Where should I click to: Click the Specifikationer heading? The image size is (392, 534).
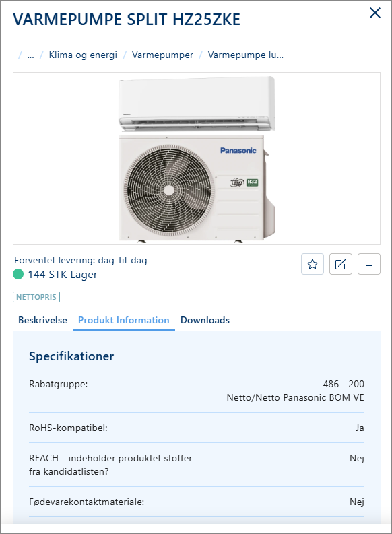(x=71, y=356)
